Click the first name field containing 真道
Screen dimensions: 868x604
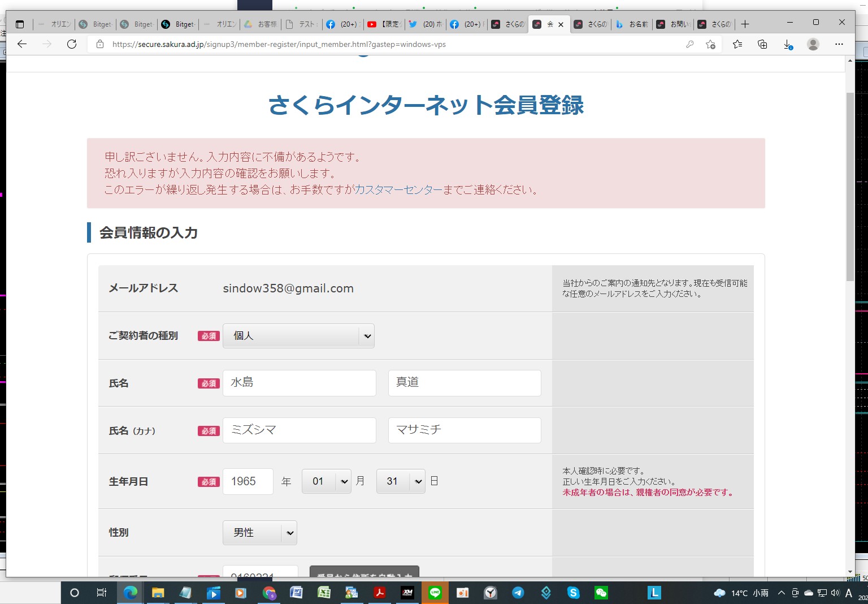coord(465,383)
